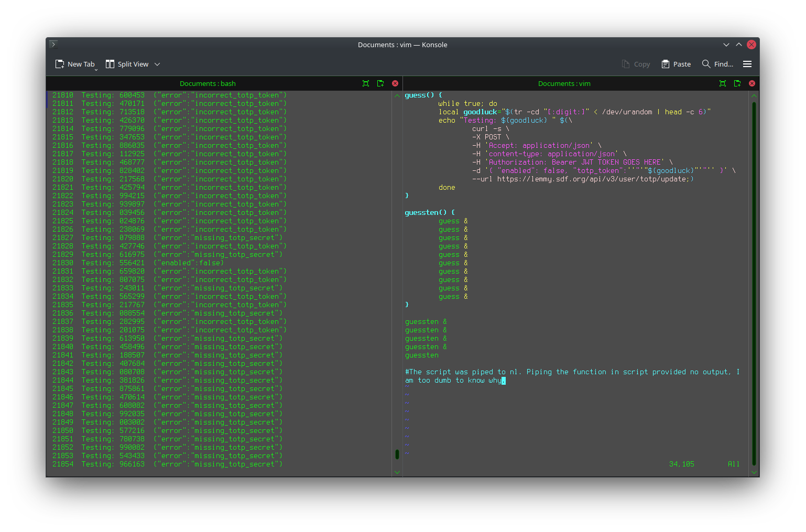Select the Documents : vim pane title
This screenshot has height=532, width=806.
tap(564, 83)
